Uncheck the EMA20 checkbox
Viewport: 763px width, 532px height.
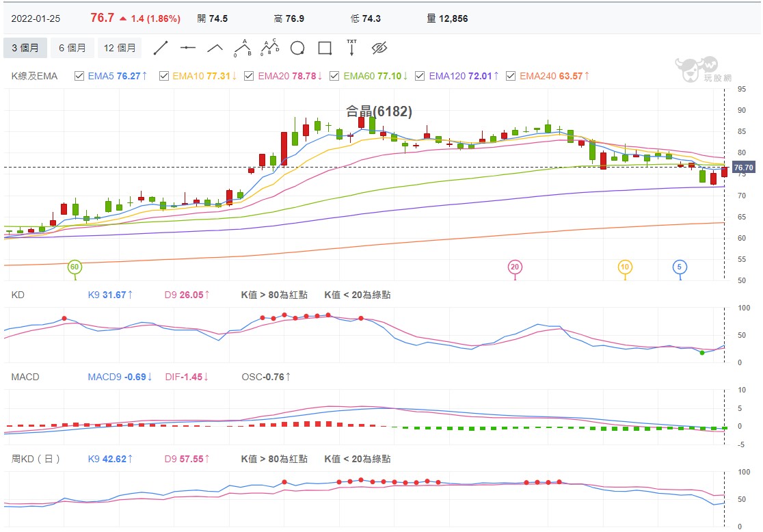coord(249,76)
